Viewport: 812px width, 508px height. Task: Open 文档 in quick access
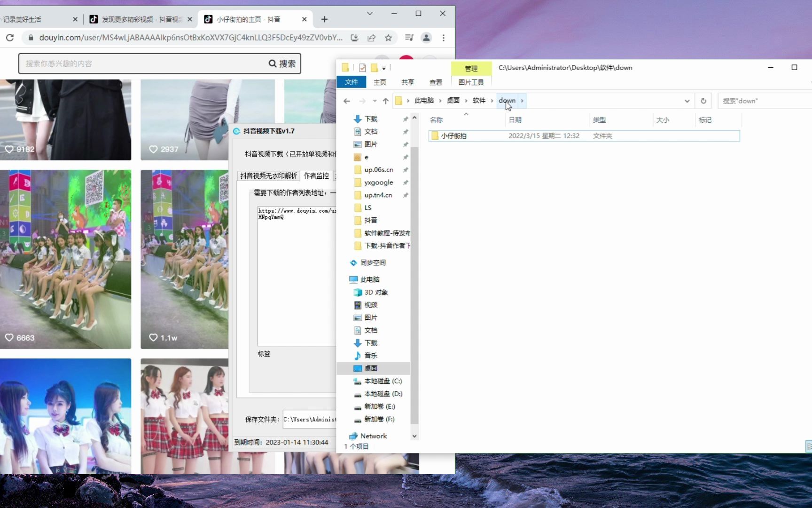(371, 132)
